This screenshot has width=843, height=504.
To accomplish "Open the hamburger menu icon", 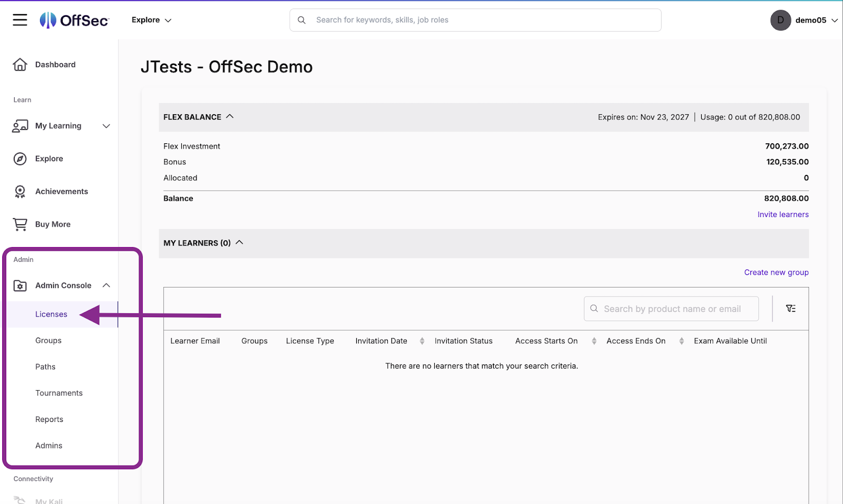I will click(20, 20).
